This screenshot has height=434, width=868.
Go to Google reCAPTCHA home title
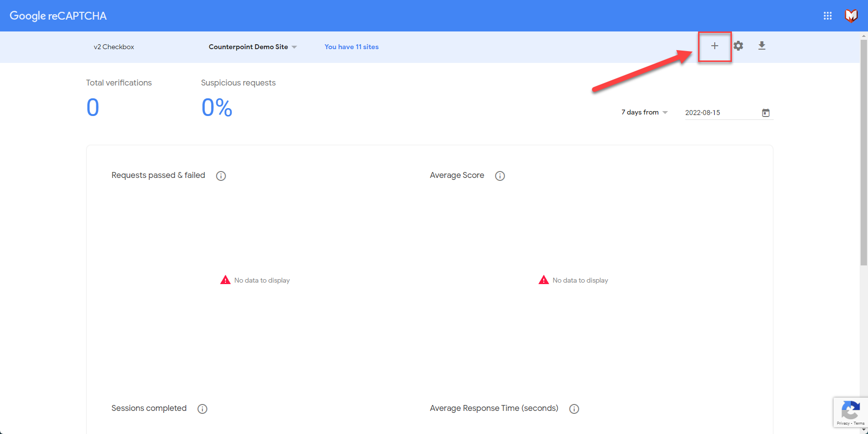pyautogui.click(x=58, y=16)
